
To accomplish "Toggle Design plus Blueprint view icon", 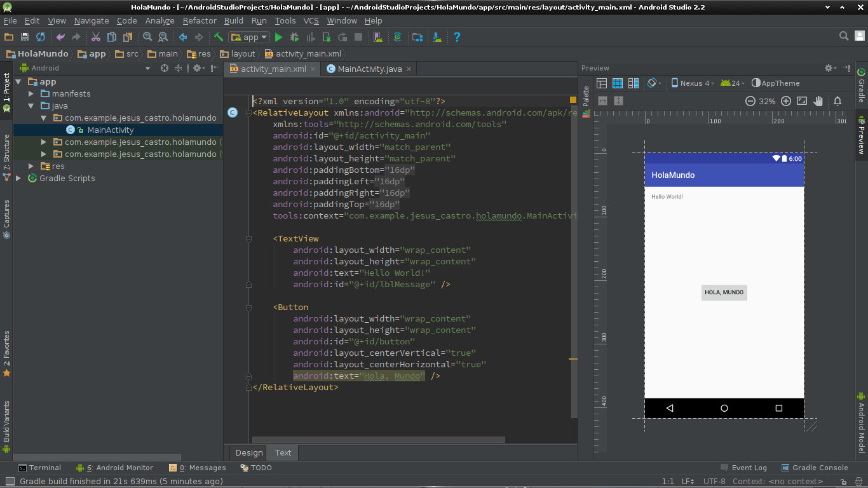I will point(633,83).
